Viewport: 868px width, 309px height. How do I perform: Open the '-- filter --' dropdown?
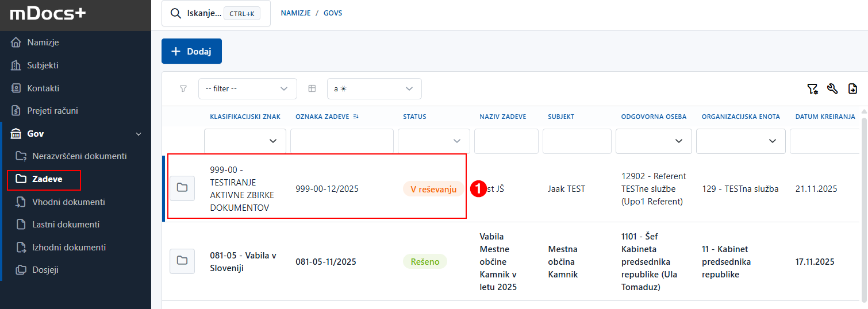click(x=247, y=89)
